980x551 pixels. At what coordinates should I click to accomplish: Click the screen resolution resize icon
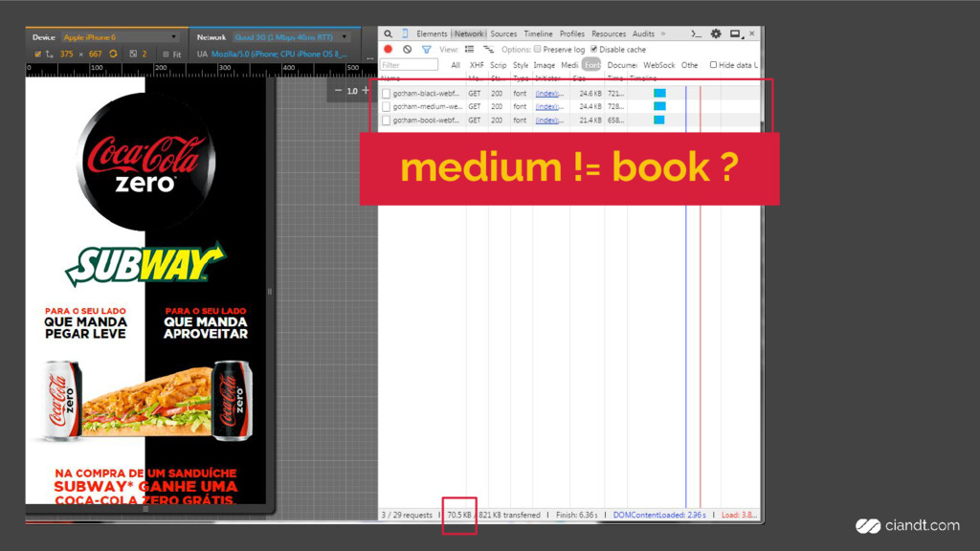(50, 55)
